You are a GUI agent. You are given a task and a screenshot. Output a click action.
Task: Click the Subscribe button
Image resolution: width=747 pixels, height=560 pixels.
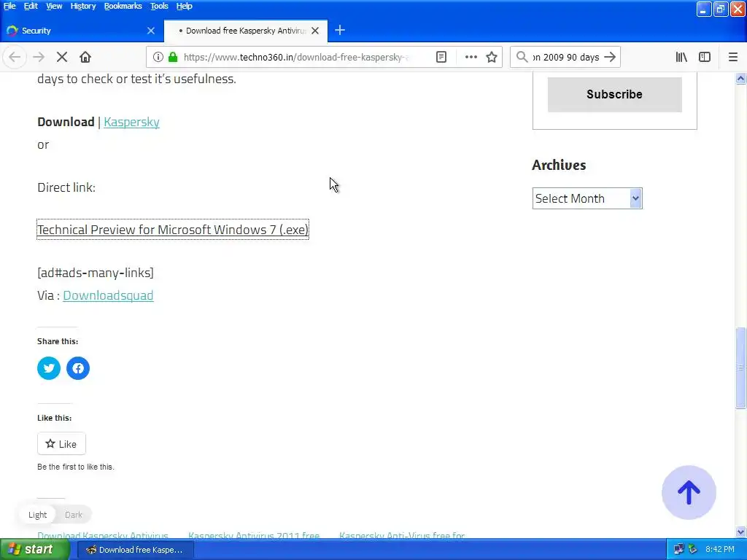click(614, 94)
